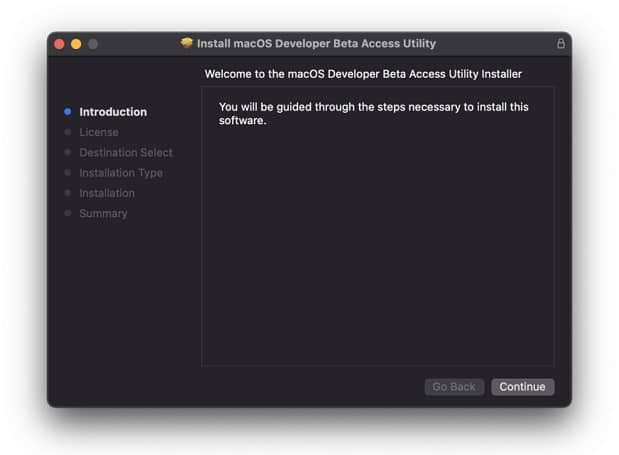This screenshot has height=455, width=619.
Task: Minimize the installer with the yellow button
Action: 76,44
